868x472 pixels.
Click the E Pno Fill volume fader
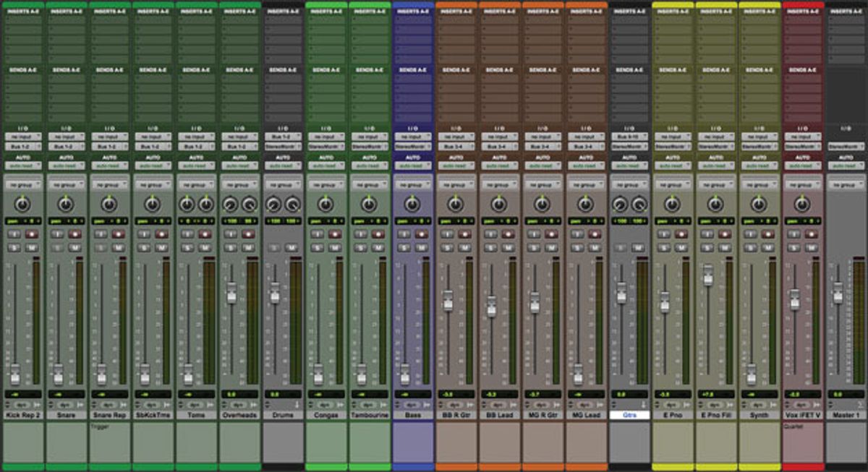(x=708, y=275)
